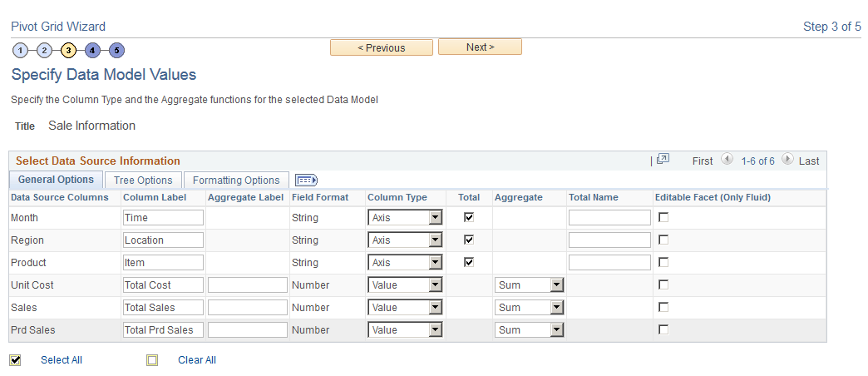Image resolution: width=868 pixels, height=376 pixels.
Task: Open grid in new window icon
Action: click(663, 160)
